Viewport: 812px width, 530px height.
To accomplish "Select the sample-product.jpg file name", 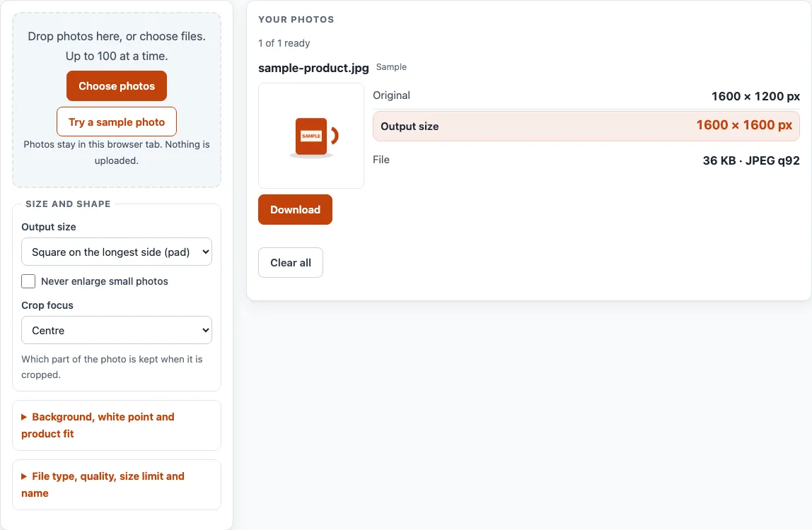I will 313,68.
